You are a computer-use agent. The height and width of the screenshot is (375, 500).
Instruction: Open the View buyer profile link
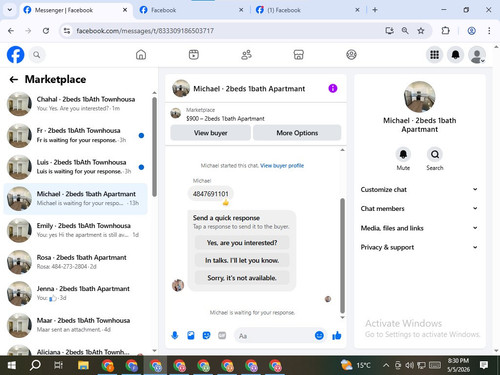click(282, 166)
